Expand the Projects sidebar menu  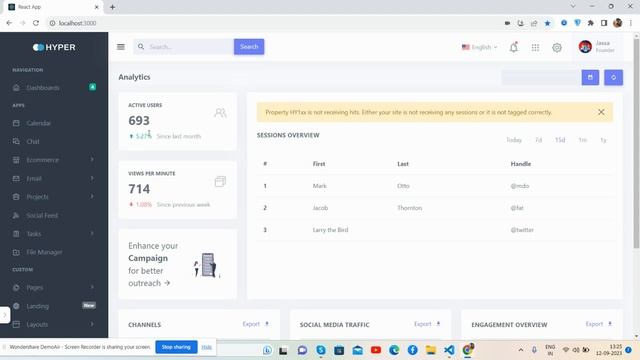point(54,197)
